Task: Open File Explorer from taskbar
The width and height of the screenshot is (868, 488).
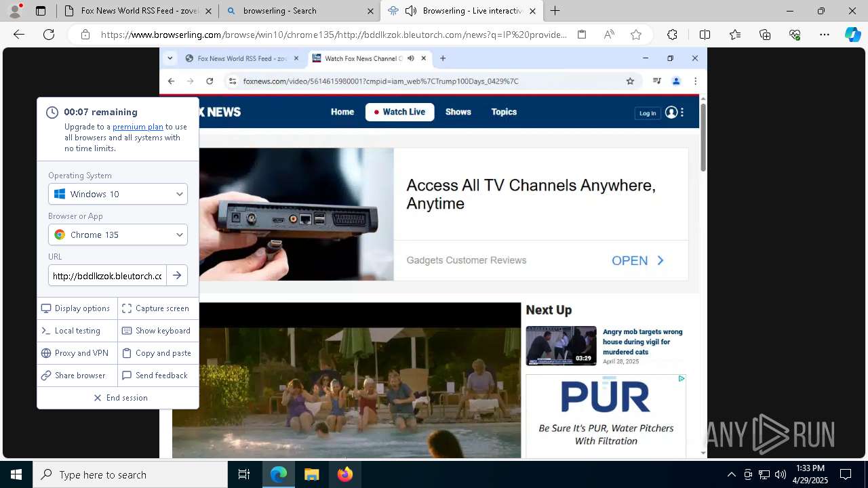Action: (x=312, y=474)
